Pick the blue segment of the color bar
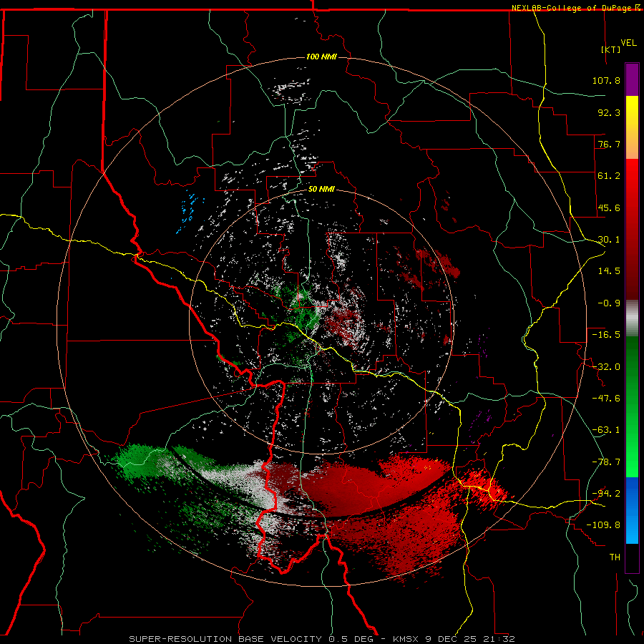This screenshot has height=644, width=644. point(632,510)
